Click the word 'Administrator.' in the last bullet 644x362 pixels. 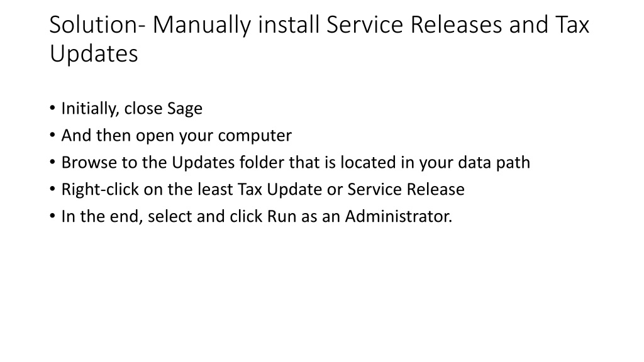(x=398, y=216)
